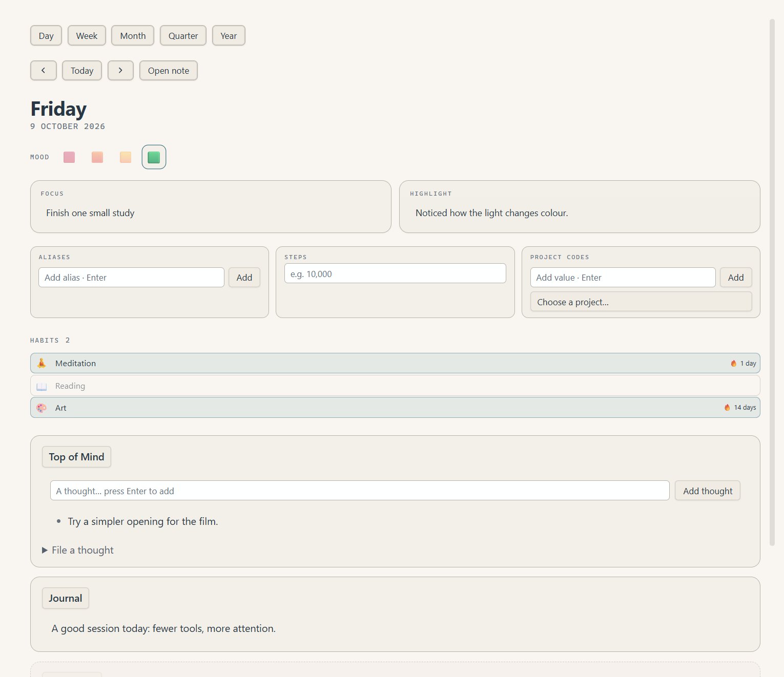This screenshot has width=784, height=677.
Task: Switch to Week view
Action: pyautogui.click(x=87, y=36)
